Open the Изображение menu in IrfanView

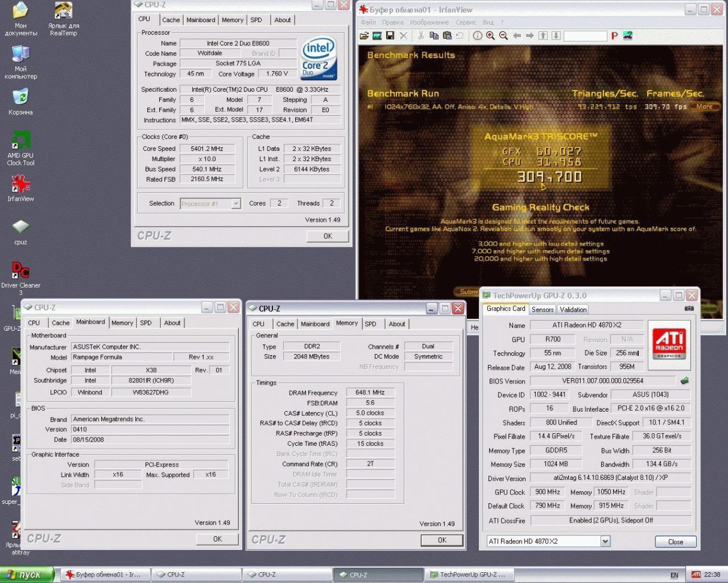point(430,22)
